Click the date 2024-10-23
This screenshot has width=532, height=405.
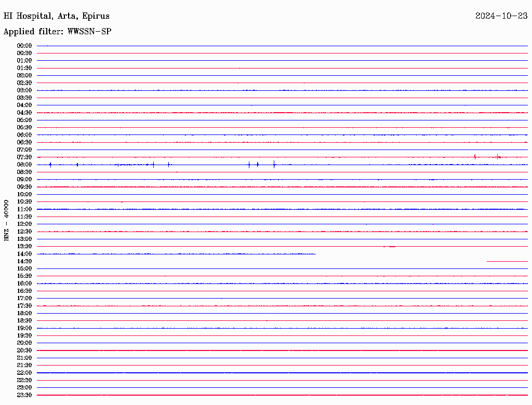pos(501,16)
